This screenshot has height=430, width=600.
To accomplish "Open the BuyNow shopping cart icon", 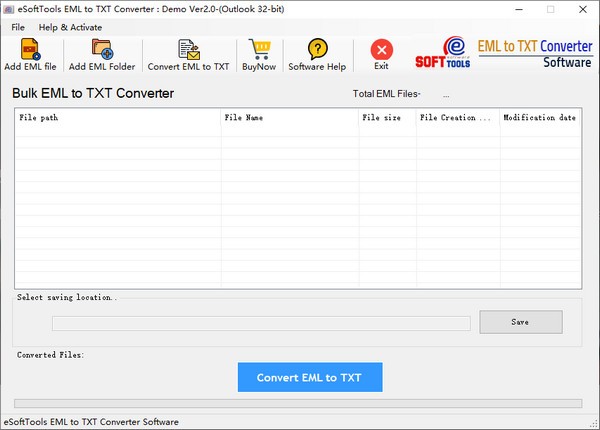I will point(260,49).
